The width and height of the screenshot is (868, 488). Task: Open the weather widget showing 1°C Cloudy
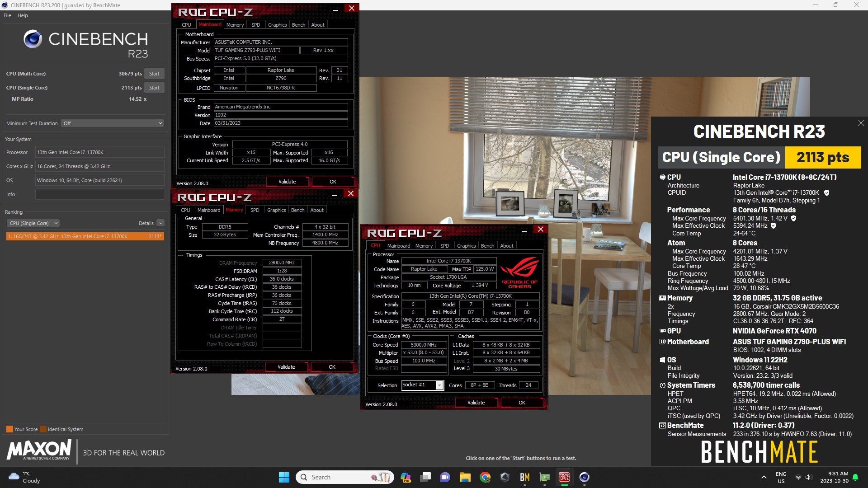pos(24,477)
